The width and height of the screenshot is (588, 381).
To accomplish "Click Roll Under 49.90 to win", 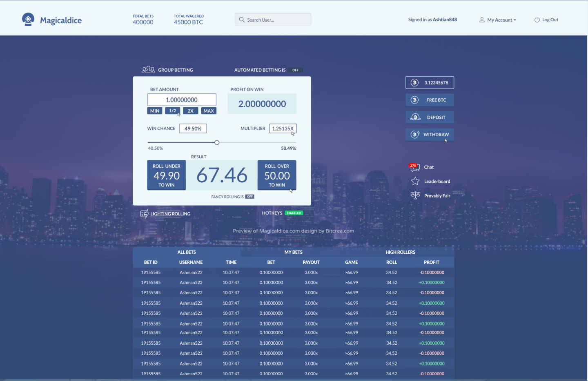I will click(167, 175).
